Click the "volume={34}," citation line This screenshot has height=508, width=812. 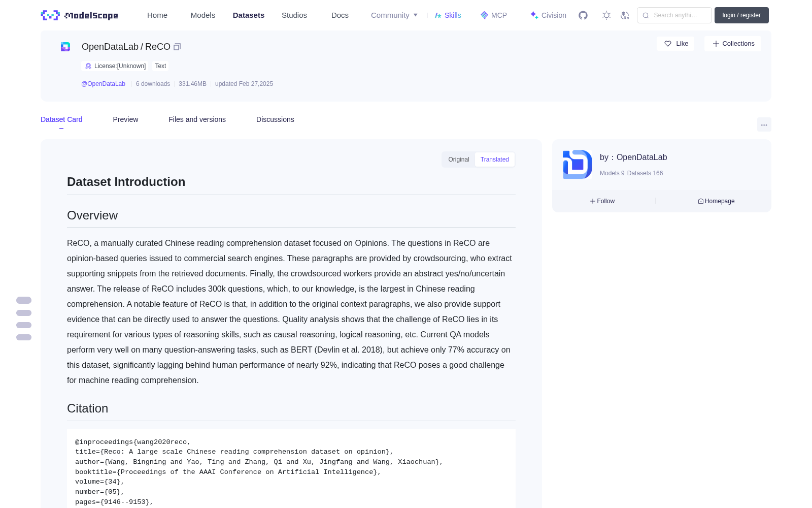tap(100, 482)
